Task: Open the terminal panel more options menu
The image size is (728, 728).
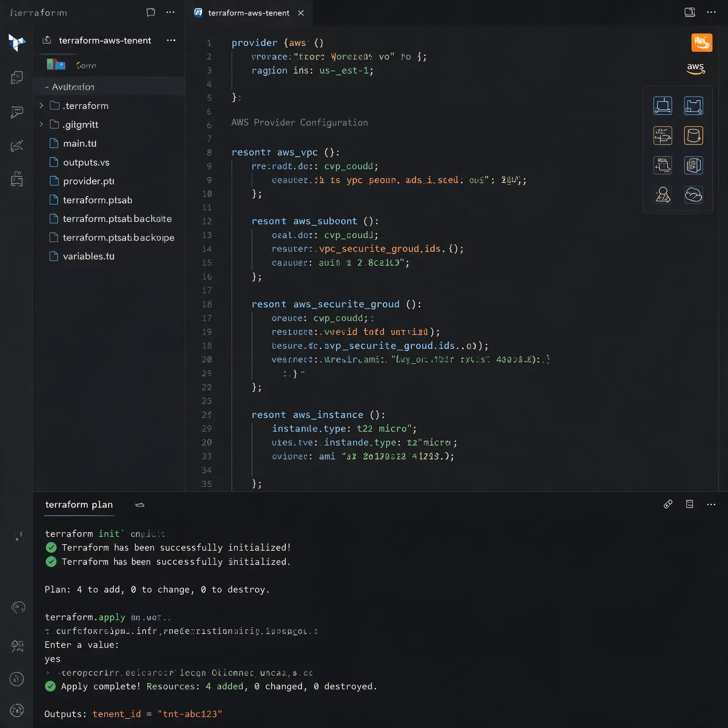Action: 711,504
